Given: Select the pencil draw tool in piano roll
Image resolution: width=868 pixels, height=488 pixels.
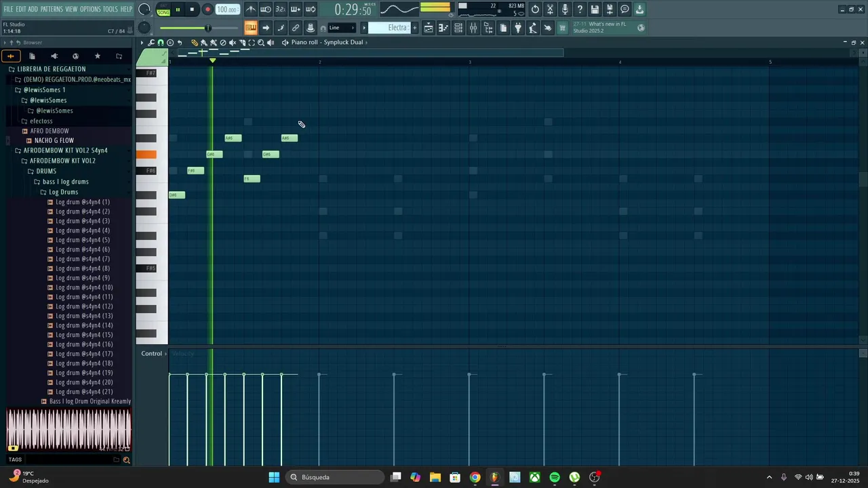Looking at the screenshot, I should [x=195, y=43].
